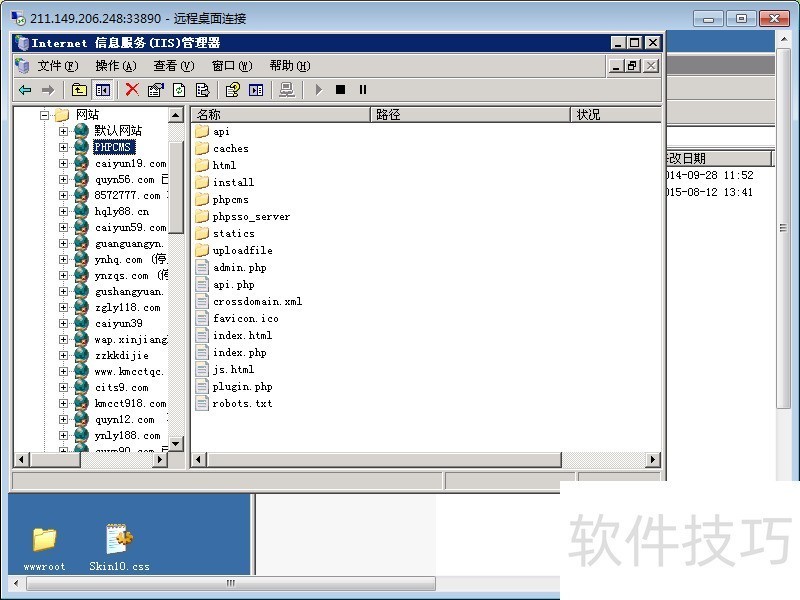Select the caches folder
Image resolution: width=800 pixels, height=600 pixels.
point(222,148)
